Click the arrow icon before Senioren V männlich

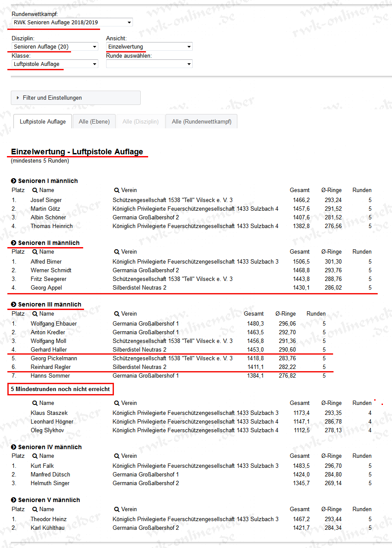point(13,500)
